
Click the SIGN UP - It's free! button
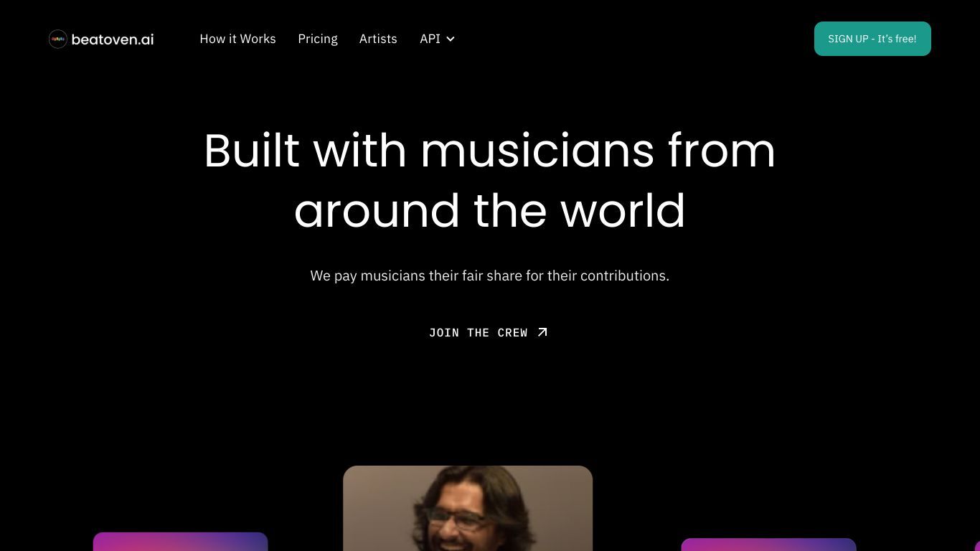pyautogui.click(x=872, y=39)
